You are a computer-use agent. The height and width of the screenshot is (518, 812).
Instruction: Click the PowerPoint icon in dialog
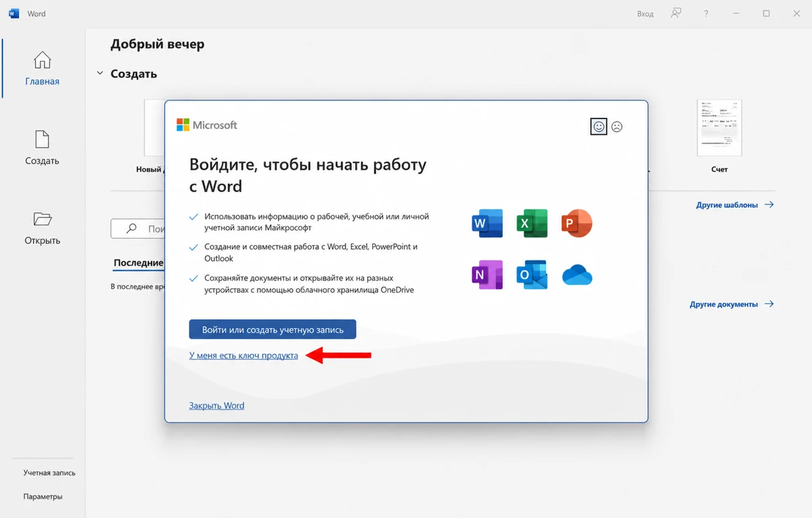(577, 223)
